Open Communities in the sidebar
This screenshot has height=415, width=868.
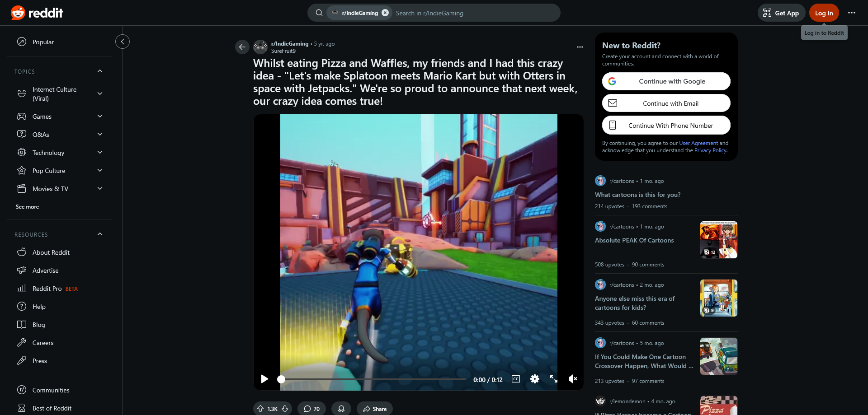pyautogui.click(x=51, y=390)
